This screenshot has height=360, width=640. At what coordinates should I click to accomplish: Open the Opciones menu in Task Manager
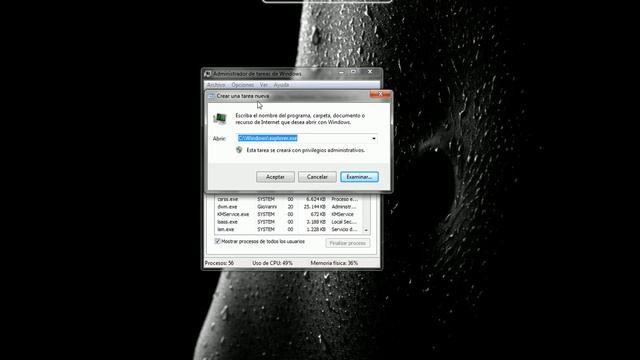click(242, 85)
